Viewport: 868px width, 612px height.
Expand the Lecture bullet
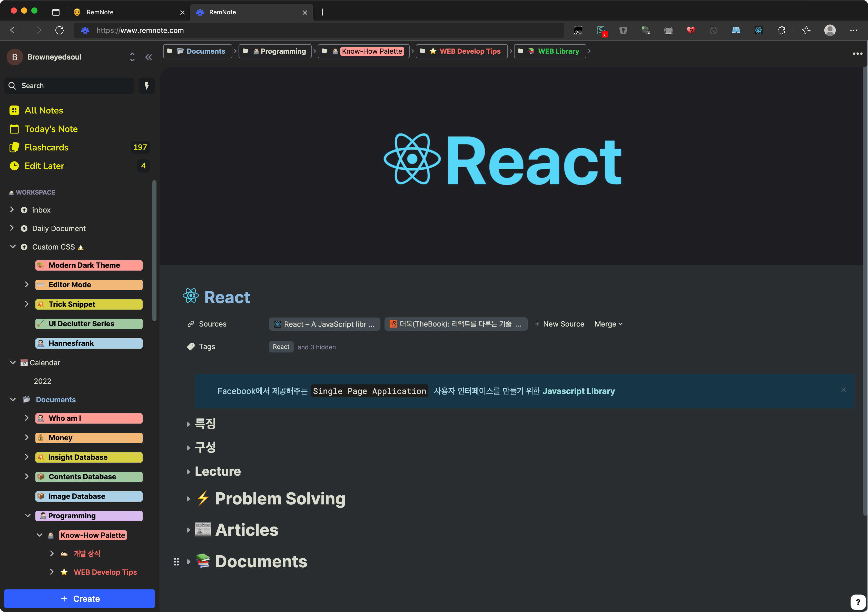pyautogui.click(x=188, y=472)
